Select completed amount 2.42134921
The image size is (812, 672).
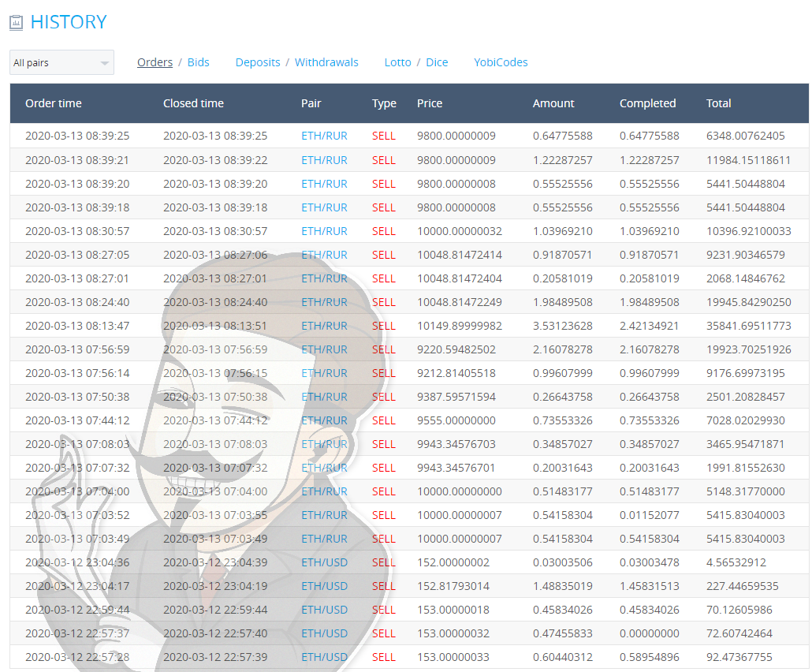650,326
